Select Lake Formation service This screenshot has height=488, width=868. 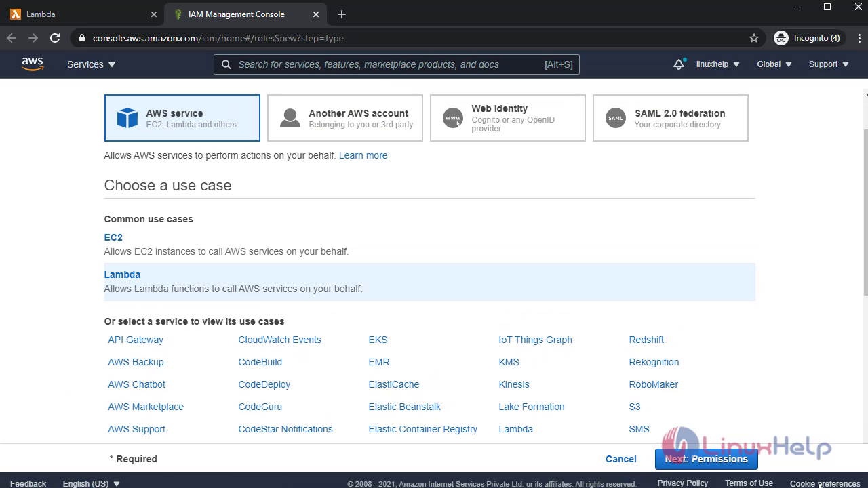coord(532,407)
